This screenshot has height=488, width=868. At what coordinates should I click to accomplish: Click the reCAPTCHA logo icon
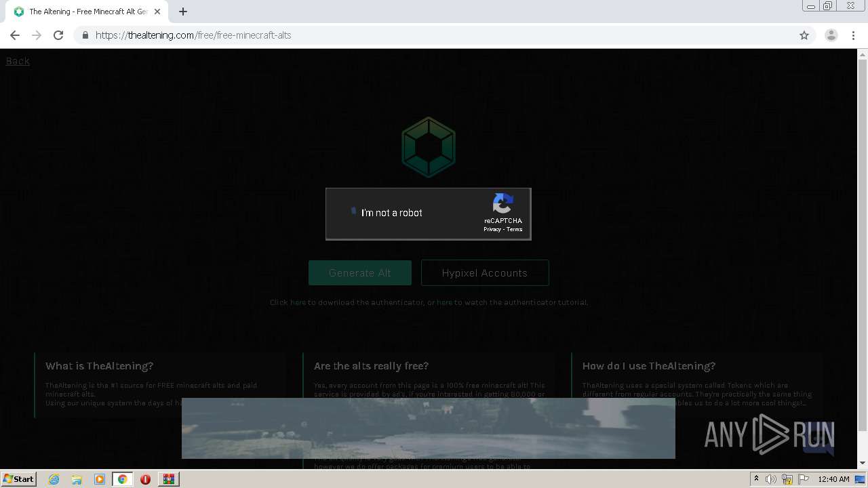pos(503,203)
